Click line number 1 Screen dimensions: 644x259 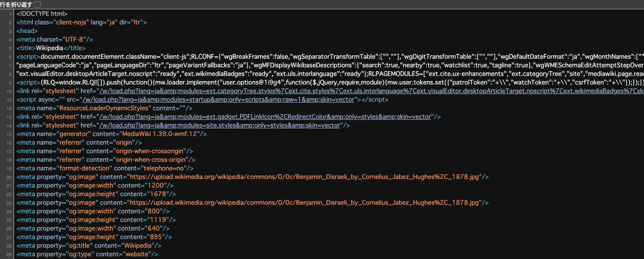pyautogui.click(x=10, y=14)
